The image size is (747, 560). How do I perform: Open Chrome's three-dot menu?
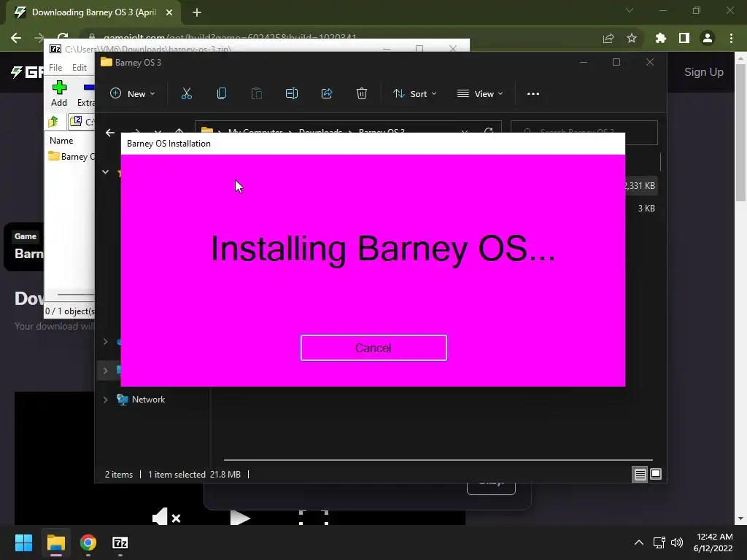click(x=731, y=38)
